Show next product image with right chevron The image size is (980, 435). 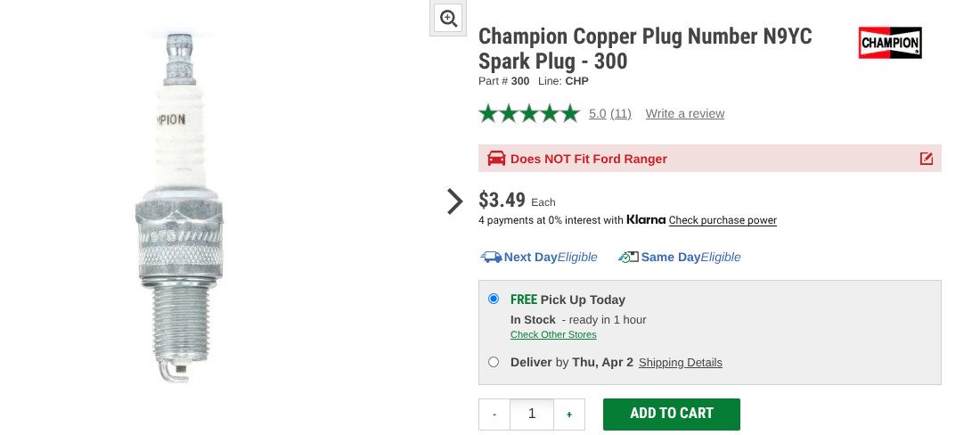click(454, 201)
